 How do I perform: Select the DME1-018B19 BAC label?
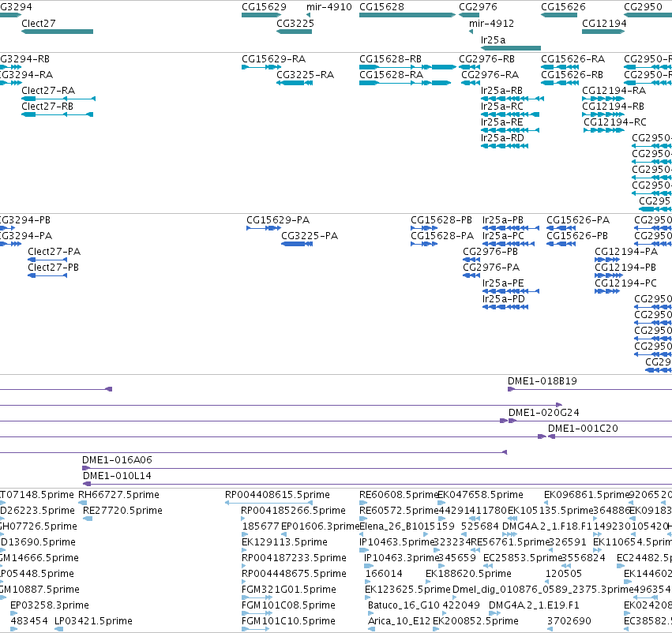(x=542, y=381)
